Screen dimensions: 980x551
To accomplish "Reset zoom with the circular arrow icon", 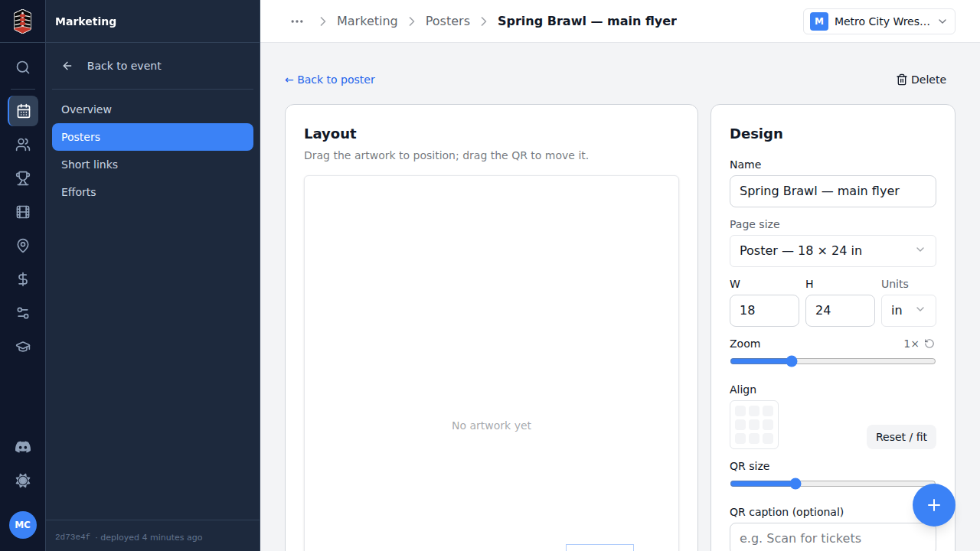I will click(929, 344).
